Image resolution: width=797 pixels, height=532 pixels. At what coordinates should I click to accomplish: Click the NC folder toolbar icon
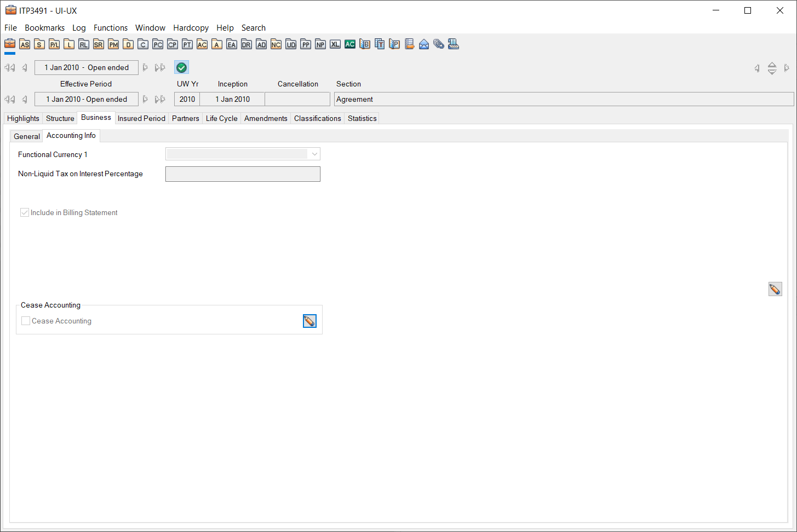tap(276, 44)
